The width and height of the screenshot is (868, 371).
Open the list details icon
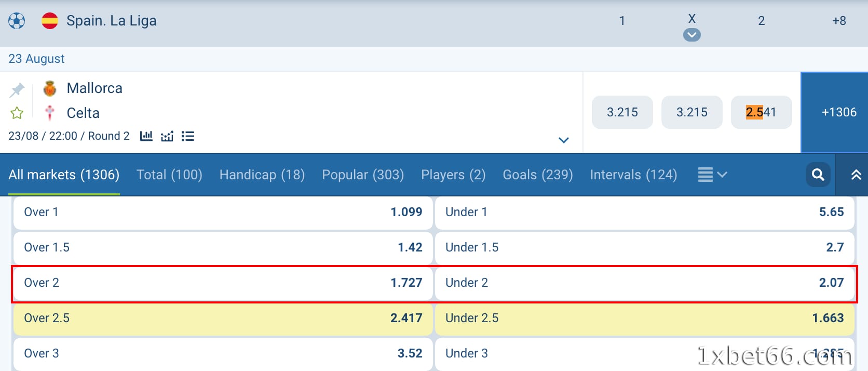188,136
